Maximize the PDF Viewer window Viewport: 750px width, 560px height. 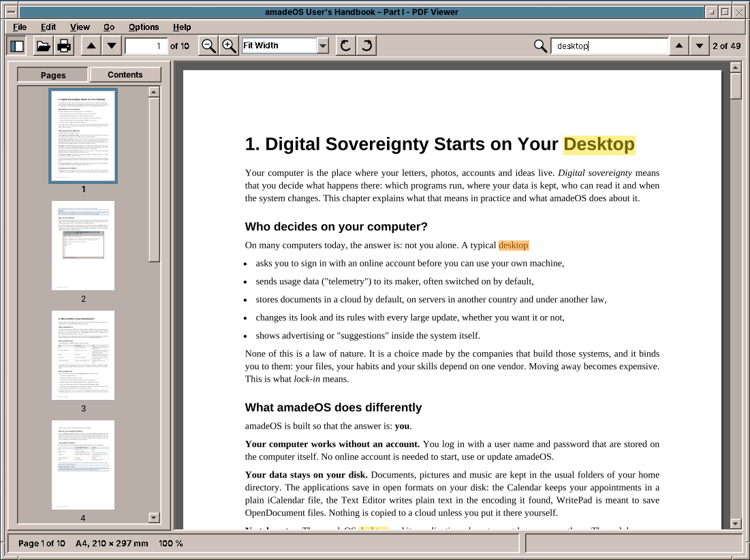coord(725,12)
